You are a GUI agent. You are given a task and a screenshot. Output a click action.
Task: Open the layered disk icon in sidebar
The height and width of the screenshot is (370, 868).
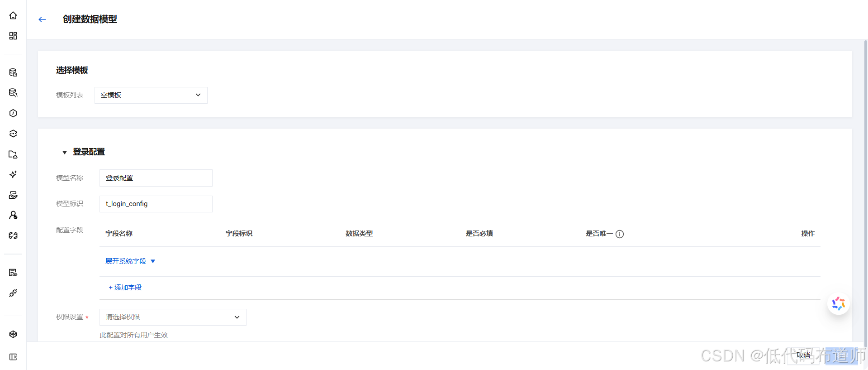[13, 195]
